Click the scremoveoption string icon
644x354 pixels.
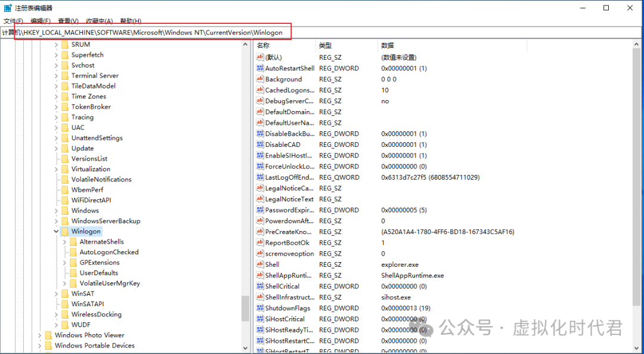259,253
